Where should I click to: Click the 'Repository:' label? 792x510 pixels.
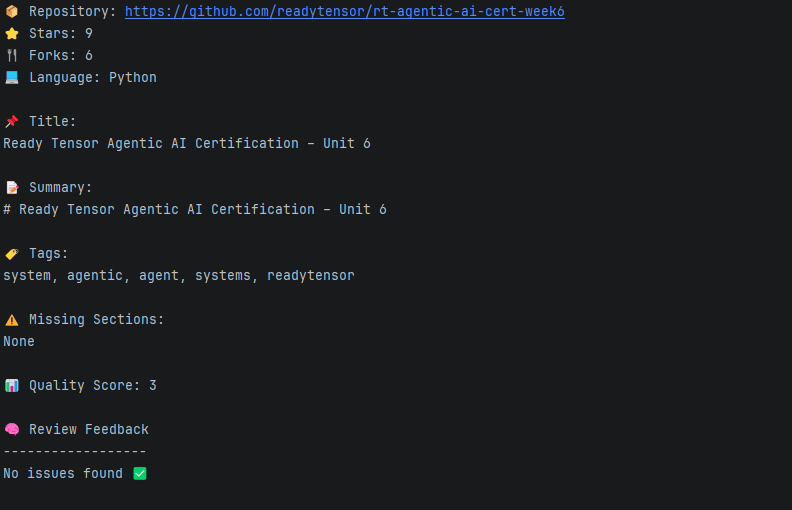(73, 11)
